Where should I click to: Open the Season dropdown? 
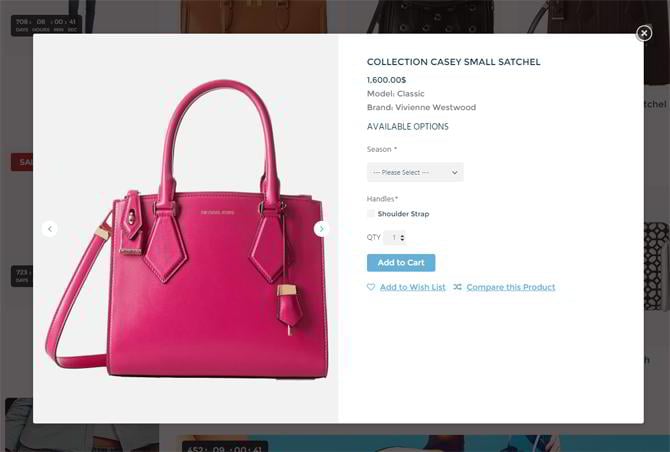pyautogui.click(x=415, y=172)
